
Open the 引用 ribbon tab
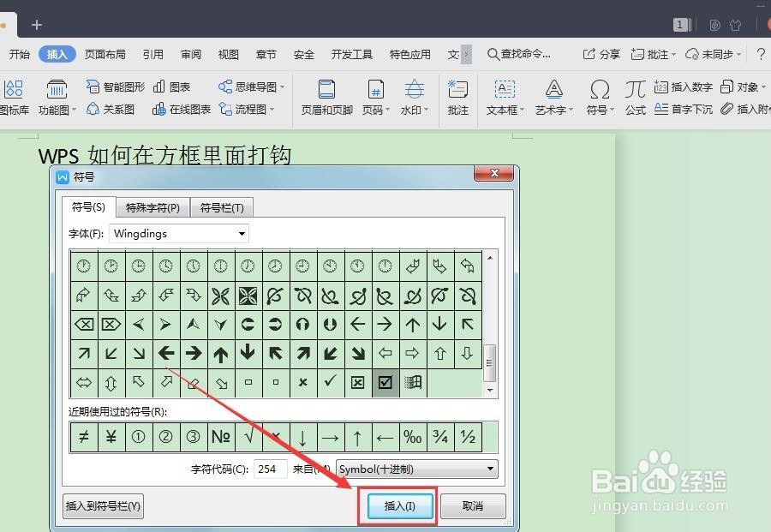pos(153,54)
